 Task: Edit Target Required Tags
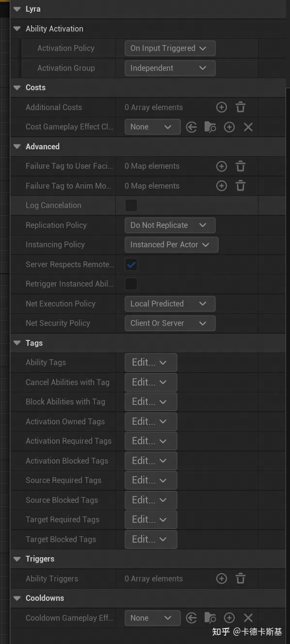(151, 519)
